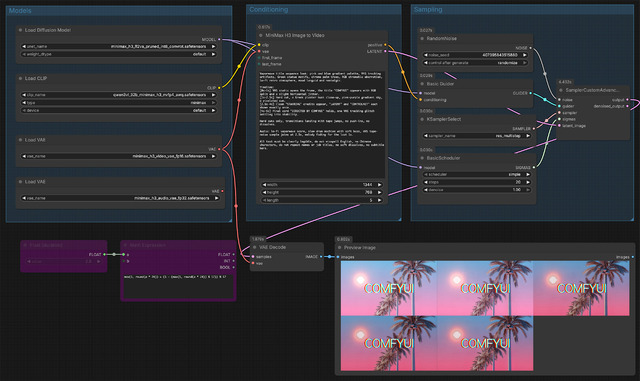Screen dimensions: 640x381
Task: Open the Load CLIP device dropdown
Action: [119, 110]
